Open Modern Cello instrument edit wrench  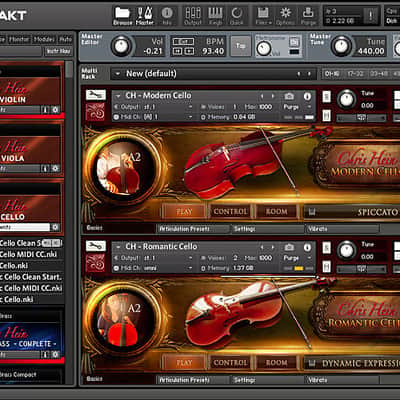click(x=96, y=95)
